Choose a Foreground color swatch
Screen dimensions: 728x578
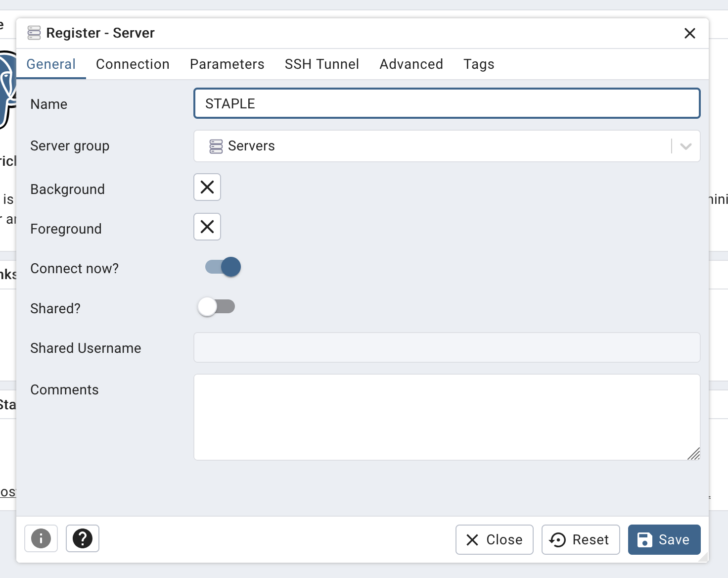coord(207,227)
